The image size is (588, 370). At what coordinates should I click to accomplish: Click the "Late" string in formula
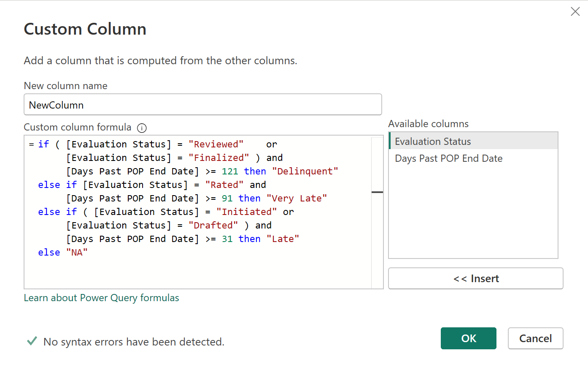click(283, 239)
